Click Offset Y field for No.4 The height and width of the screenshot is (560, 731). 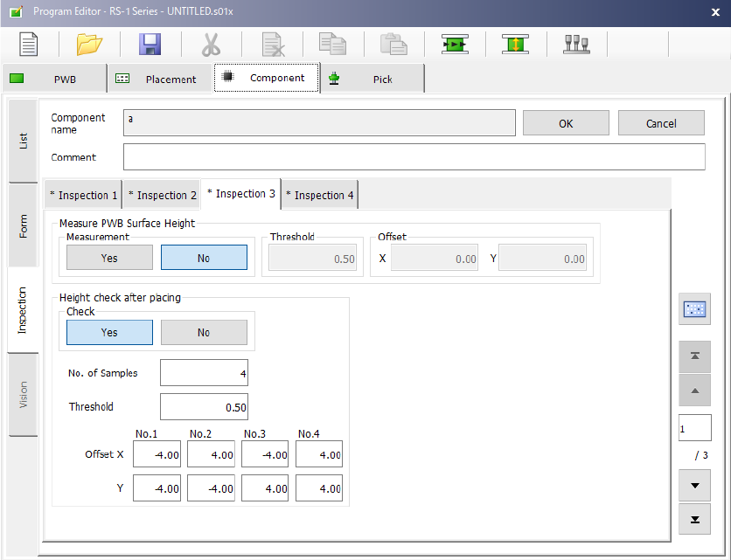point(319,487)
